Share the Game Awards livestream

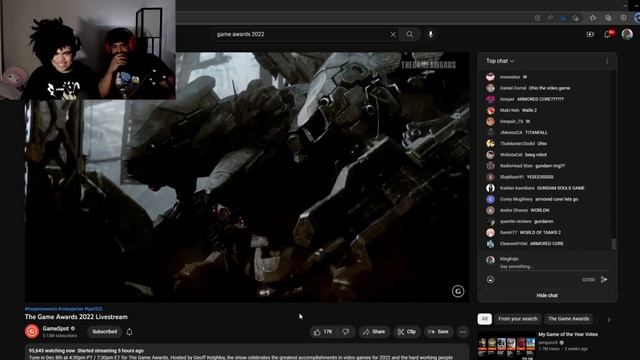click(374, 332)
